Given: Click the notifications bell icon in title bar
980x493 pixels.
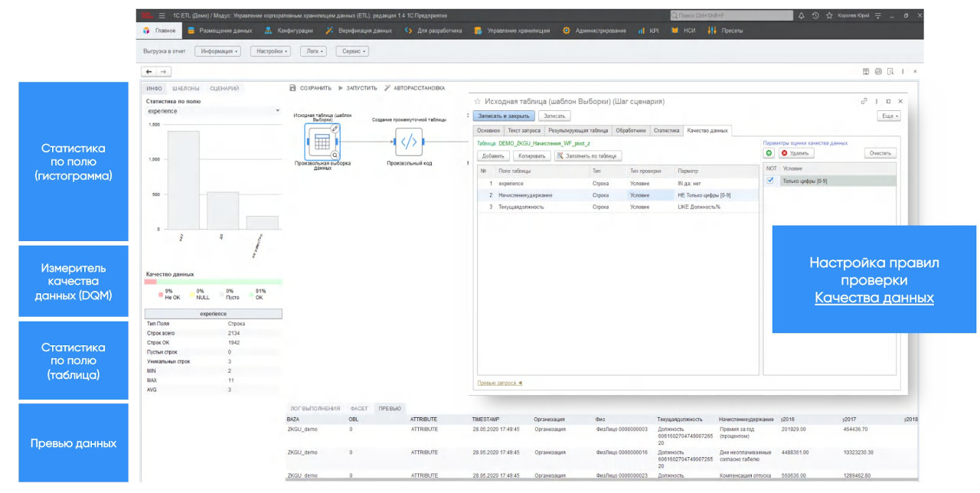Looking at the screenshot, I should (801, 15).
